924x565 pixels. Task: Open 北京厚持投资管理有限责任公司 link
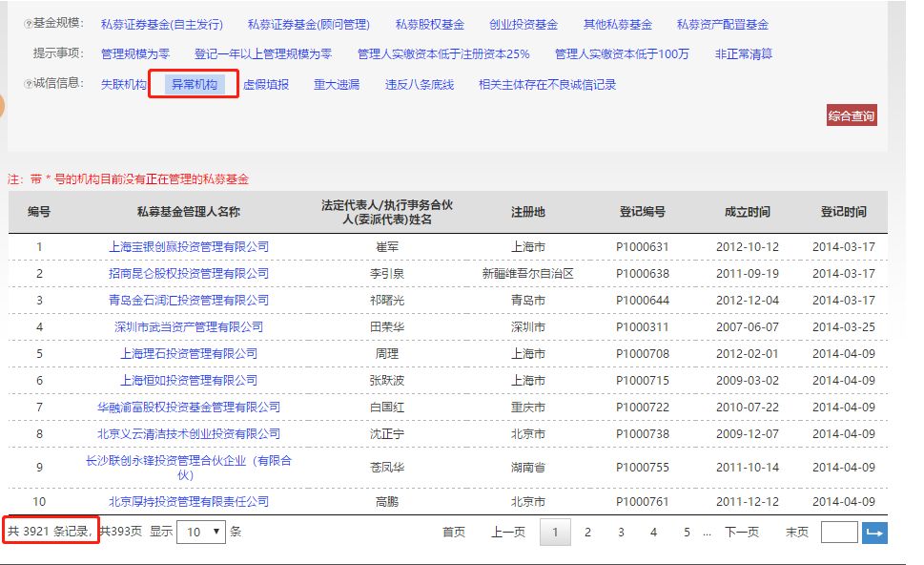click(189, 501)
